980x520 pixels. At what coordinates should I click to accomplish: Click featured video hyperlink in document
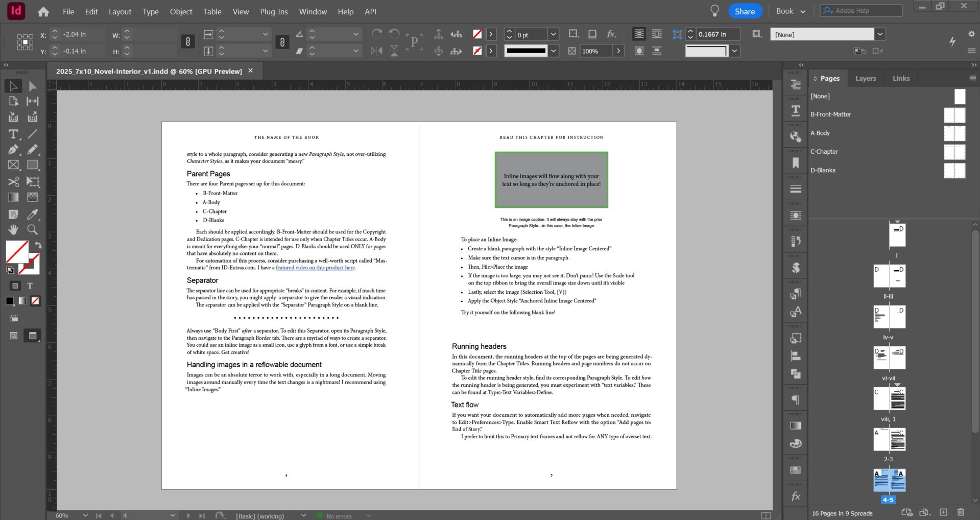(x=315, y=268)
